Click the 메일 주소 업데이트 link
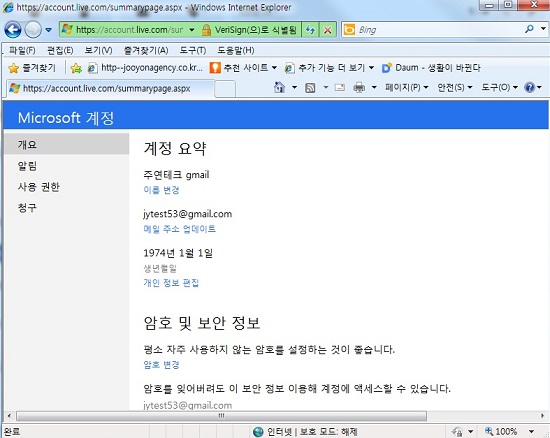Viewport: 550px width, 438px height. point(180,229)
